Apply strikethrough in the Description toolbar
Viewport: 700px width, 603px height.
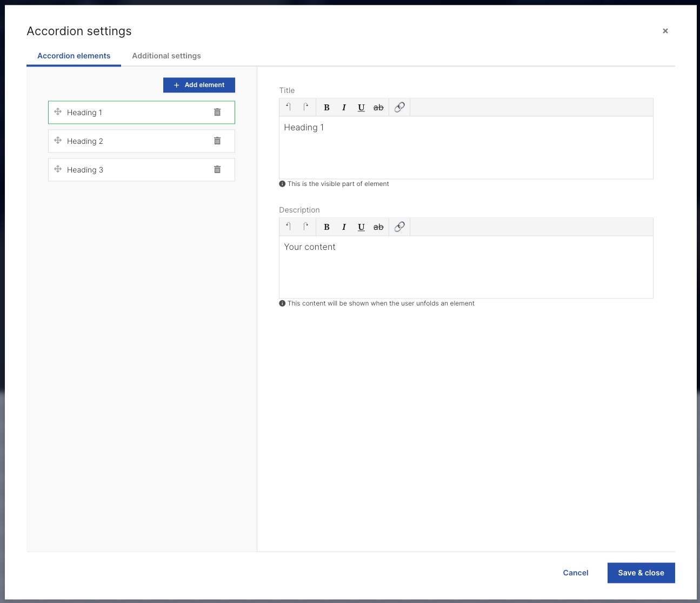pyautogui.click(x=378, y=227)
